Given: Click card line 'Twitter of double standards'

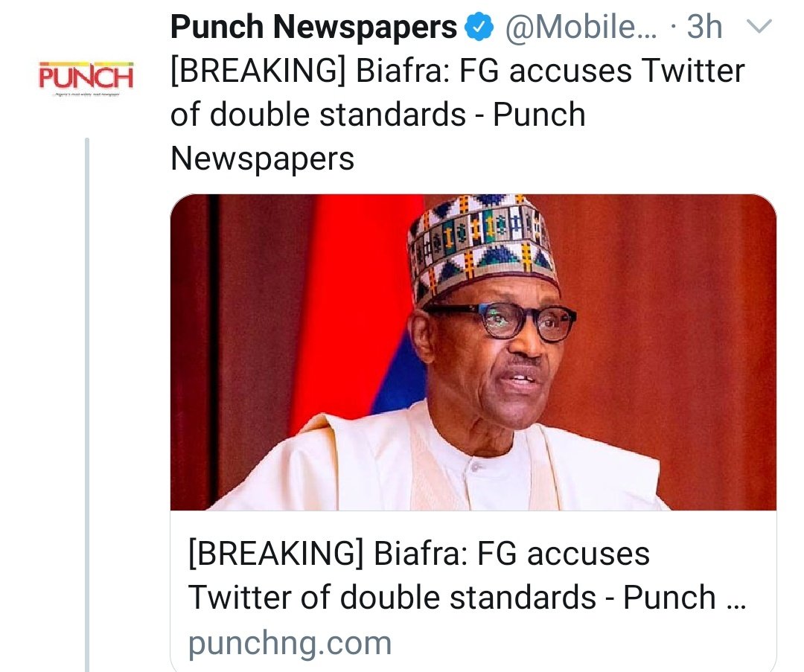Looking at the screenshot, I should (x=392, y=598).
